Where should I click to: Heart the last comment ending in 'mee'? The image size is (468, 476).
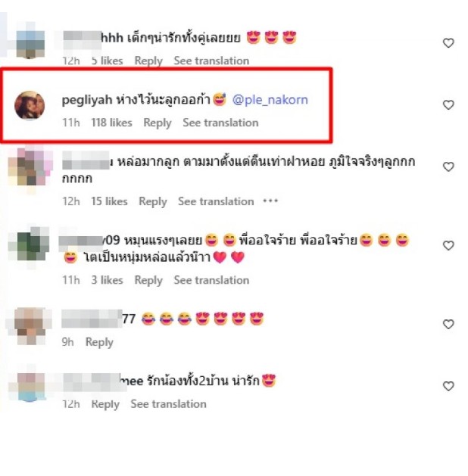click(x=448, y=386)
